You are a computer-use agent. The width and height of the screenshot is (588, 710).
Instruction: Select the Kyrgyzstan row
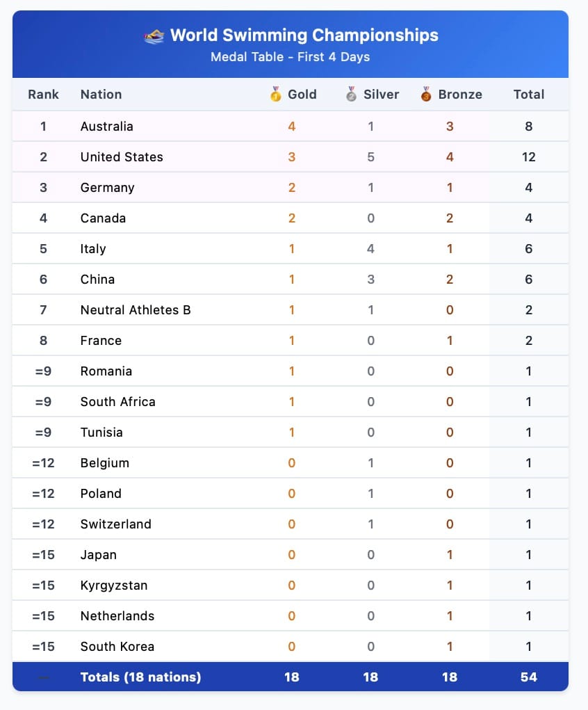(290, 585)
